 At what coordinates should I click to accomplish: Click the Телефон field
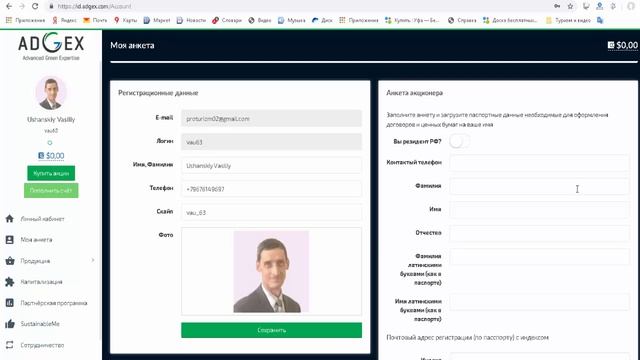[271, 189]
